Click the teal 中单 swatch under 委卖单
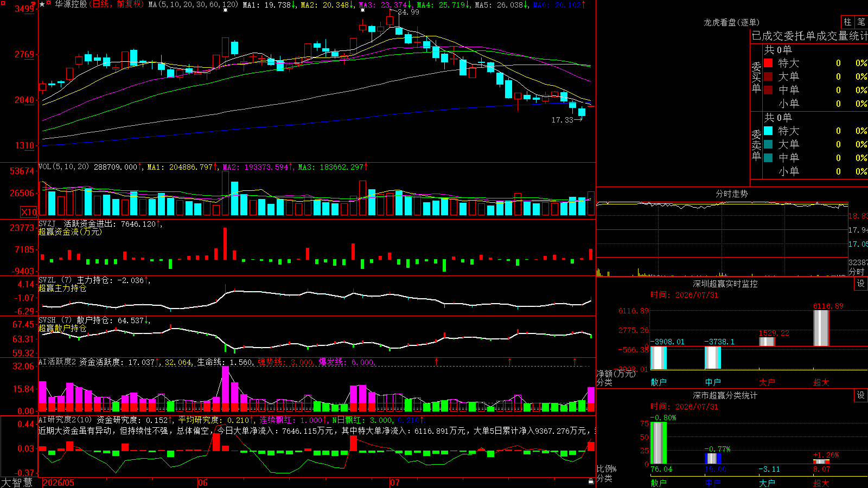This screenshot has width=868, height=488. (768, 158)
